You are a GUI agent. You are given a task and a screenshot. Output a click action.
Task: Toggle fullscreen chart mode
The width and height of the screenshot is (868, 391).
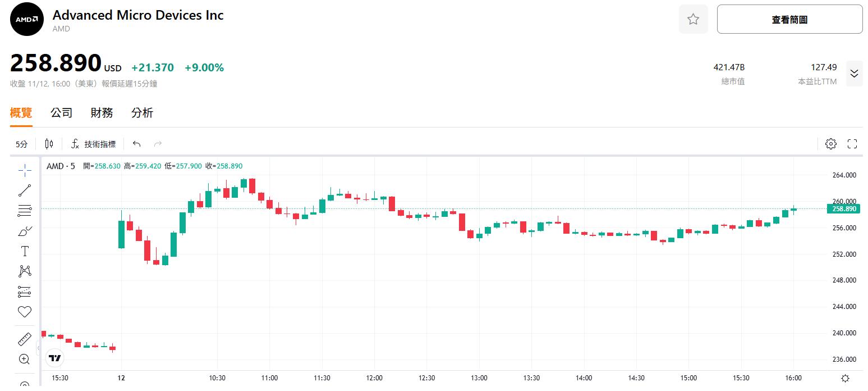click(x=852, y=144)
